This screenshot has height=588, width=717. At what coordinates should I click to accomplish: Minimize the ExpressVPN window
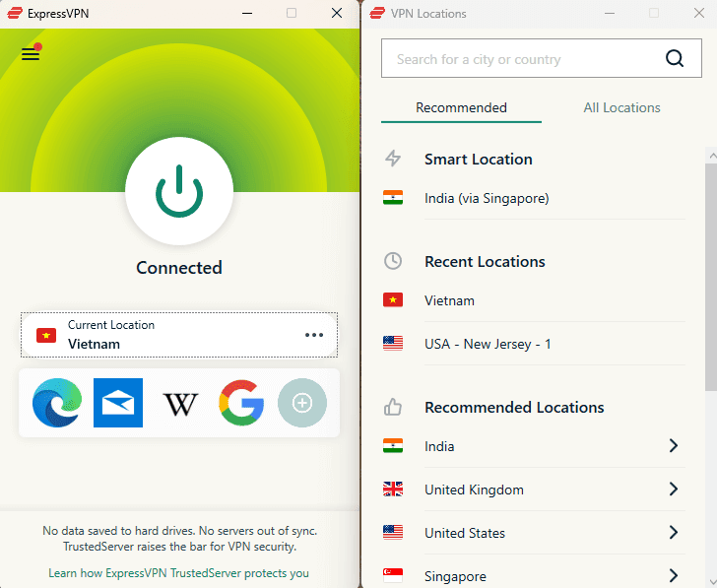point(247,13)
